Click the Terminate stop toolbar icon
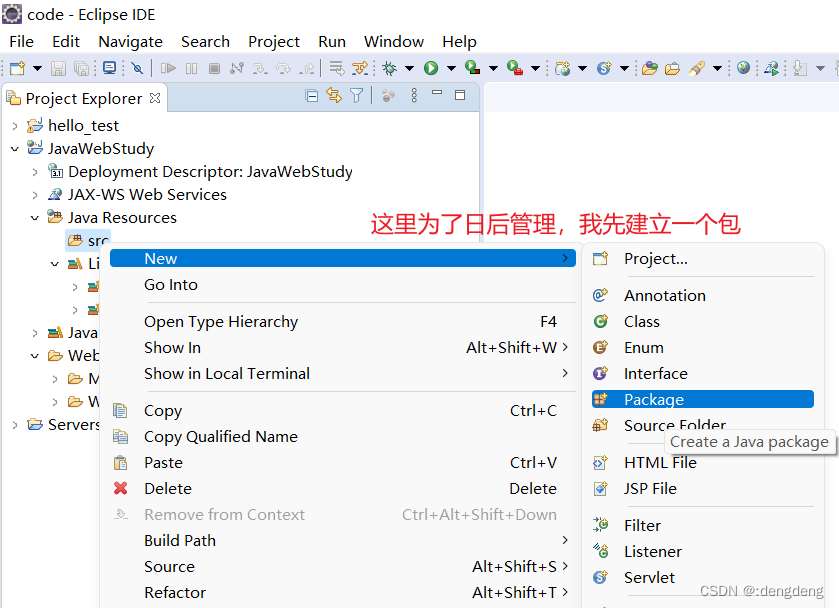Image resolution: width=839 pixels, height=608 pixels. 215,68
